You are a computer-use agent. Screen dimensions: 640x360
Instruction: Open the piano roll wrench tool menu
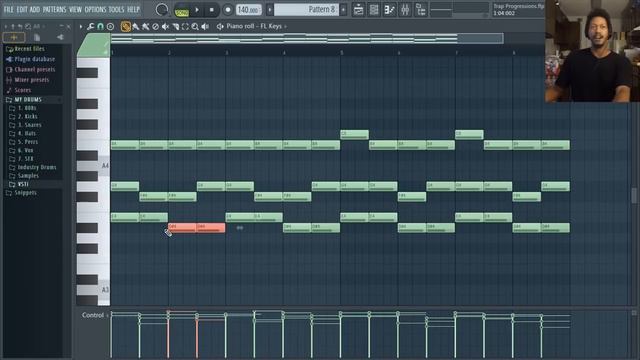coord(91,27)
